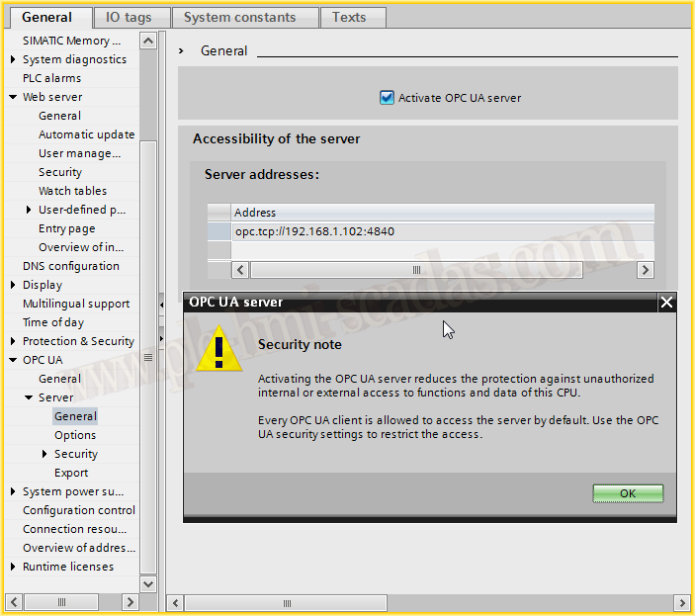
Task: Collapse the OPC UA tree node
Action: pos(13,360)
